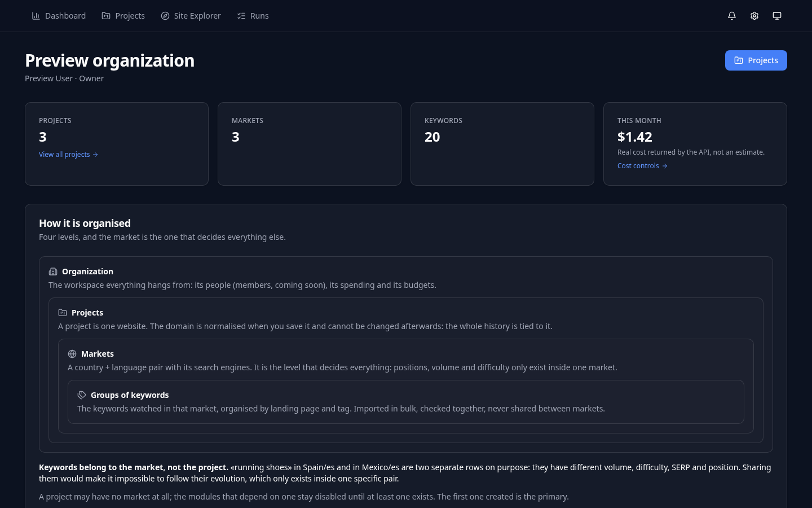This screenshot has width=812, height=508.
Task: Open settings via the gear icon
Action: pyautogui.click(x=754, y=16)
